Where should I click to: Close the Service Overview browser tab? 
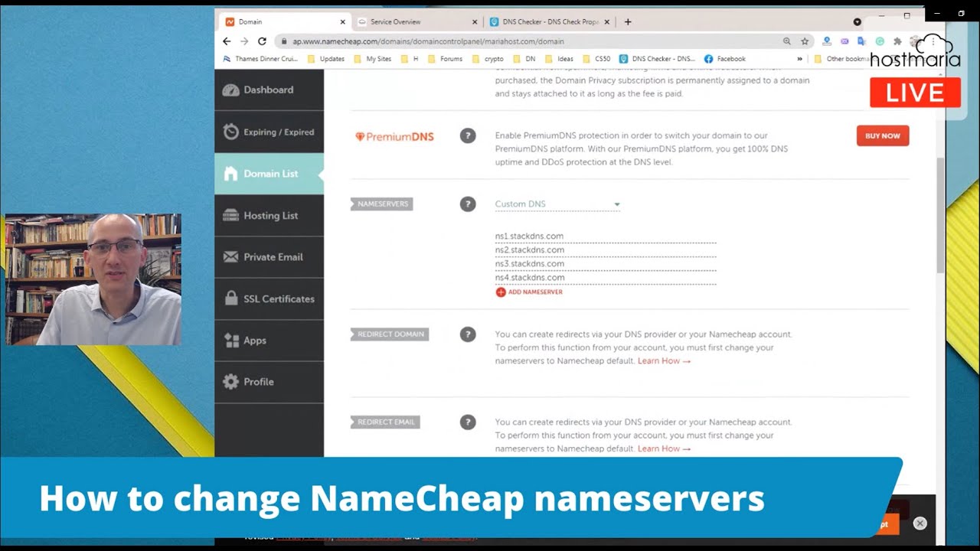click(475, 22)
